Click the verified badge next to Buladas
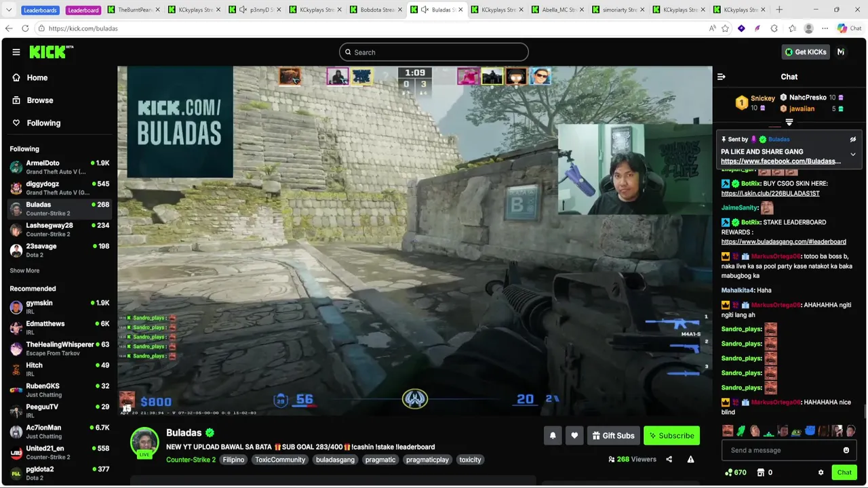Image resolution: width=868 pixels, height=488 pixels. point(210,432)
